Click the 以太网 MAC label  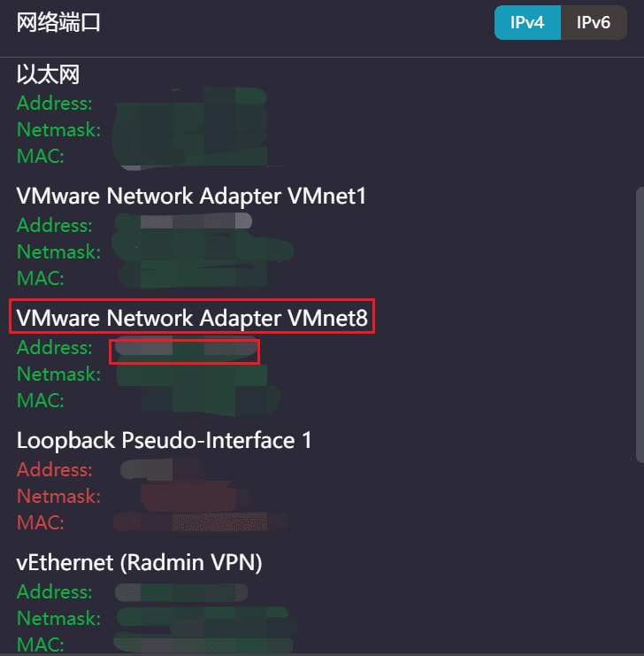(x=40, y=157)
